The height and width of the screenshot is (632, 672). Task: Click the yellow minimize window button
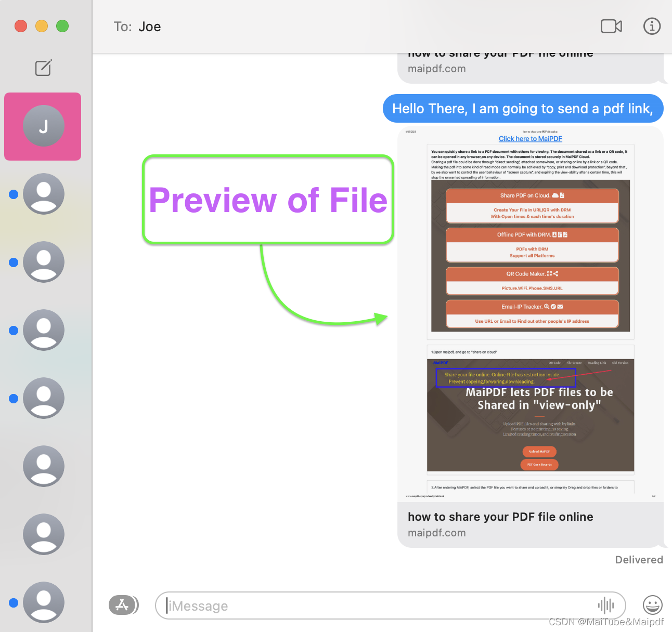[x=42, y=26]
